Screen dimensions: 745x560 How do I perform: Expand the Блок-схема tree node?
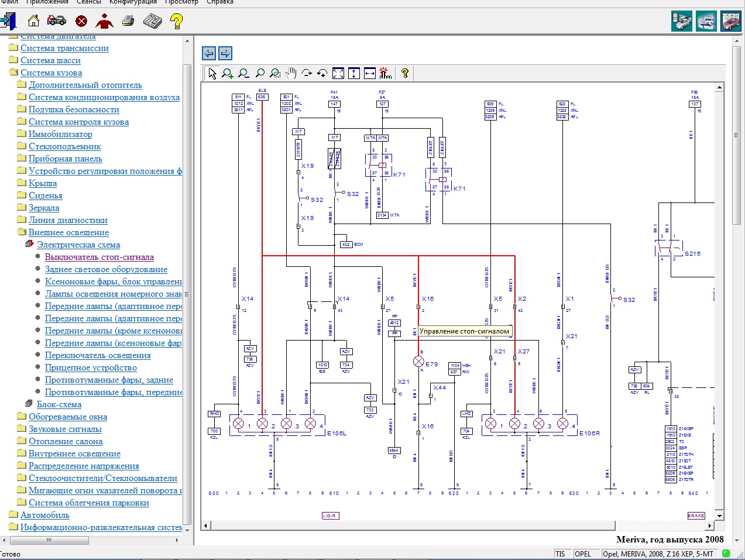(29, 404)
